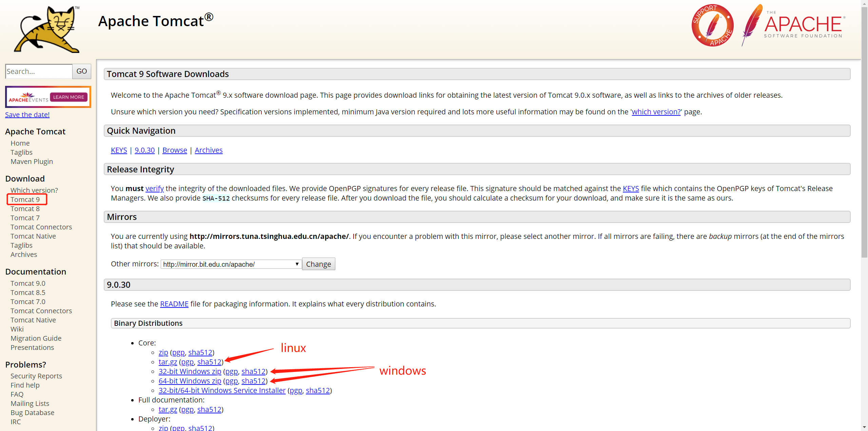Select Tomcat 9 under Download
868x431 pixels.
coord(25,200)
